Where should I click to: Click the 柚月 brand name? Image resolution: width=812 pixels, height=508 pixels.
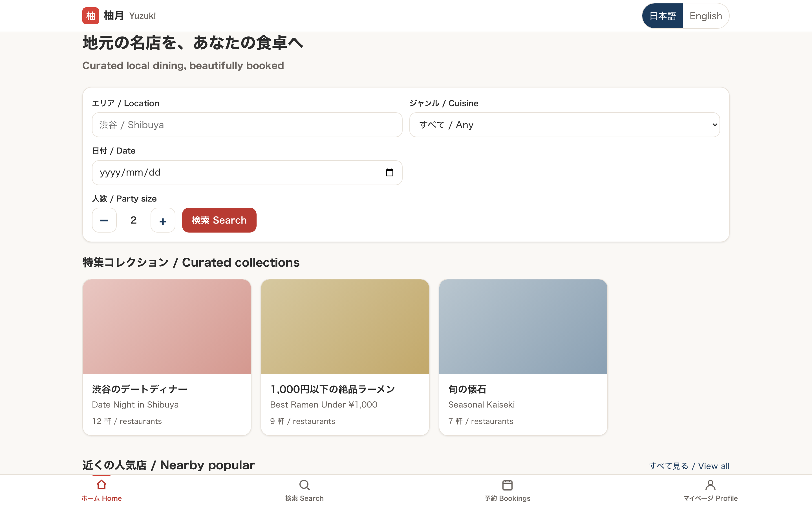click(x=114, y=16)
